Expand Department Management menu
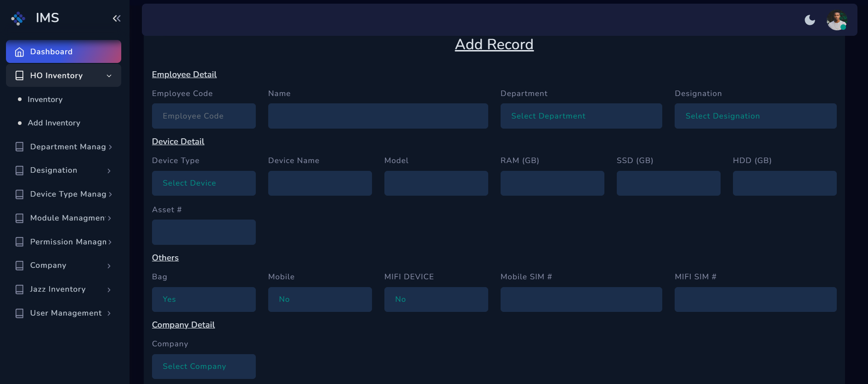Screen dimensions: 868x384 68,147
